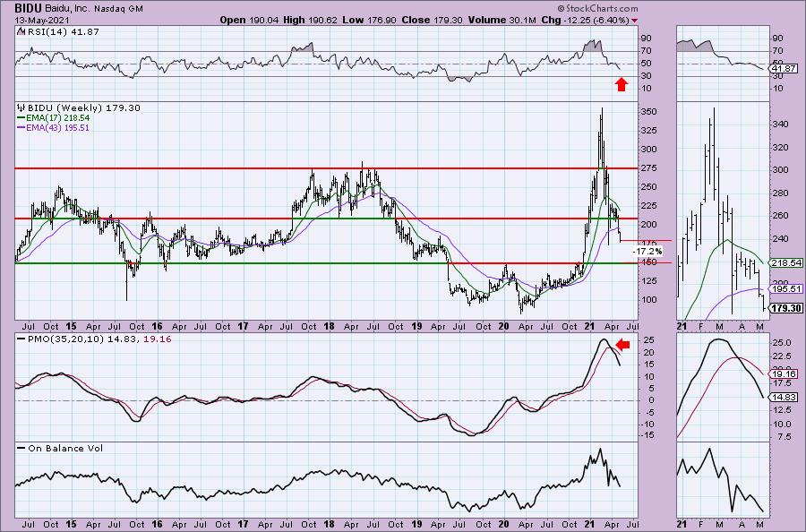The width and height of the screenshot is (806, 532).
Task: Click the EMA(17) 218.54 legend entry
Action: 57,117
